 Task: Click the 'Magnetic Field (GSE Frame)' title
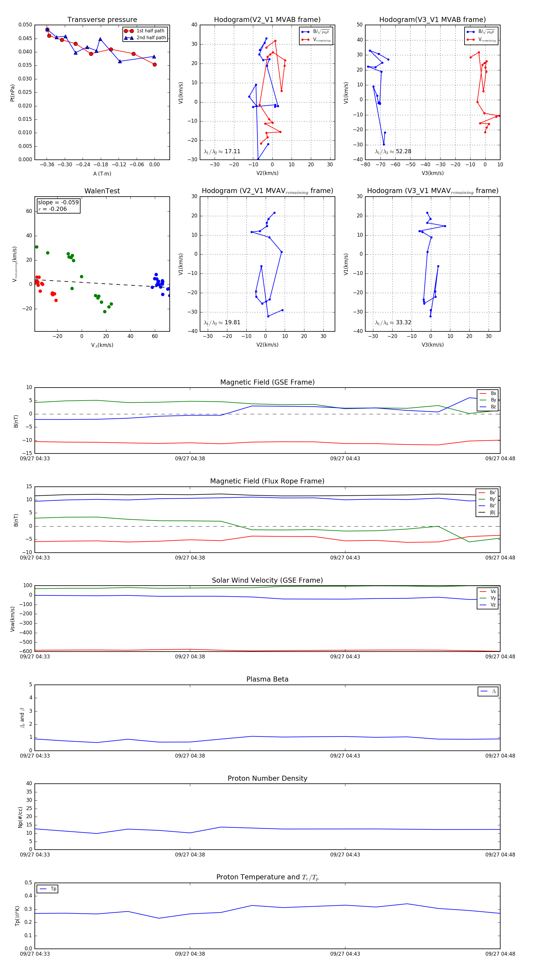[x=267, y=382]
